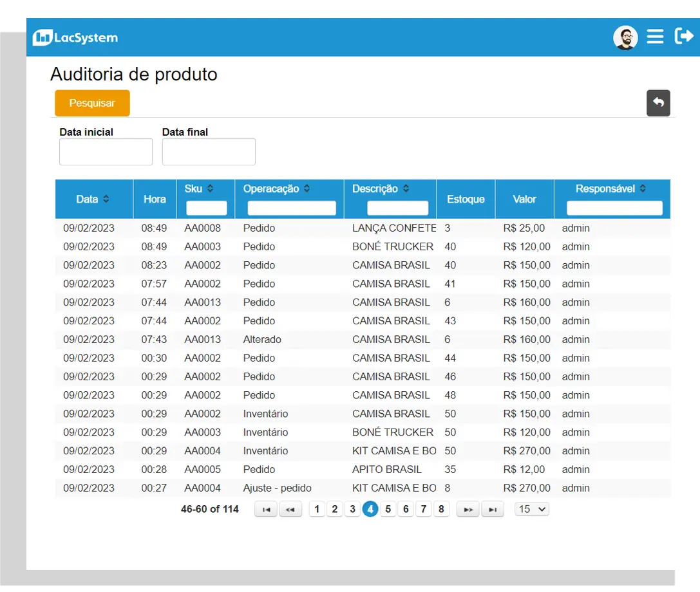Sort by Operacação column arrows
The image size is (700, 592).
click(x=307, y=189)
